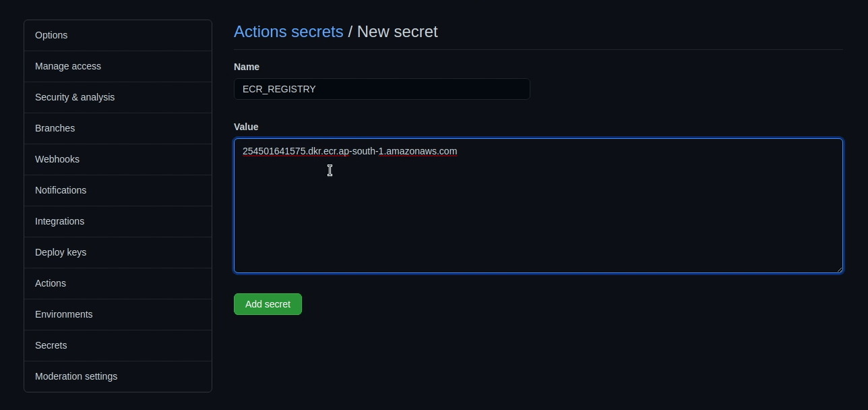868x410 pixels.
Task: Select Branches in the sidebar
Action: (x=55, y=128)
